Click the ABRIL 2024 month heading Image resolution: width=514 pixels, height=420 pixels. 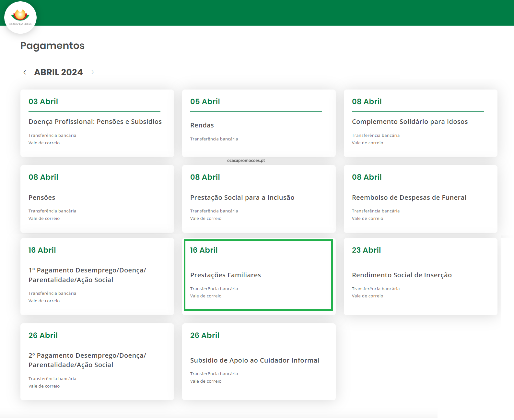pos(58,72)
